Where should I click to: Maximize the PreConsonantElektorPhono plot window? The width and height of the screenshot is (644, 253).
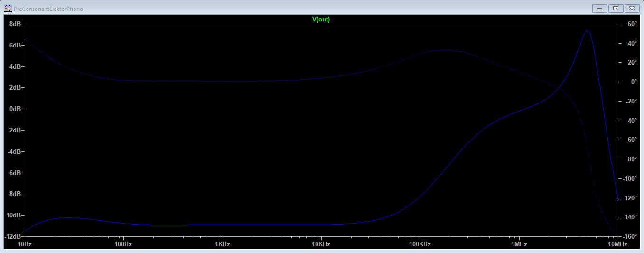pyautogui.click(x=616, y=9)
